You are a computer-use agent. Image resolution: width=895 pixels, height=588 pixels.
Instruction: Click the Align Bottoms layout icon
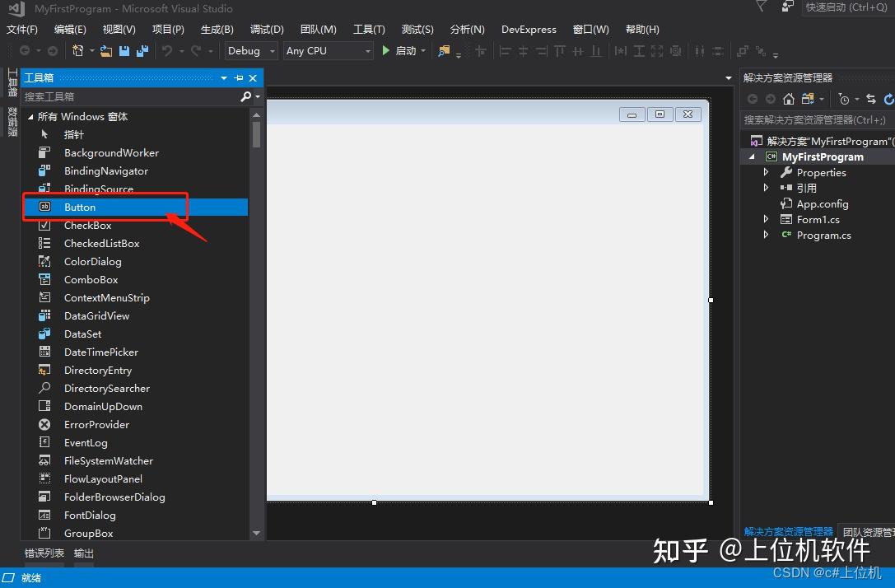click(596, 51)
